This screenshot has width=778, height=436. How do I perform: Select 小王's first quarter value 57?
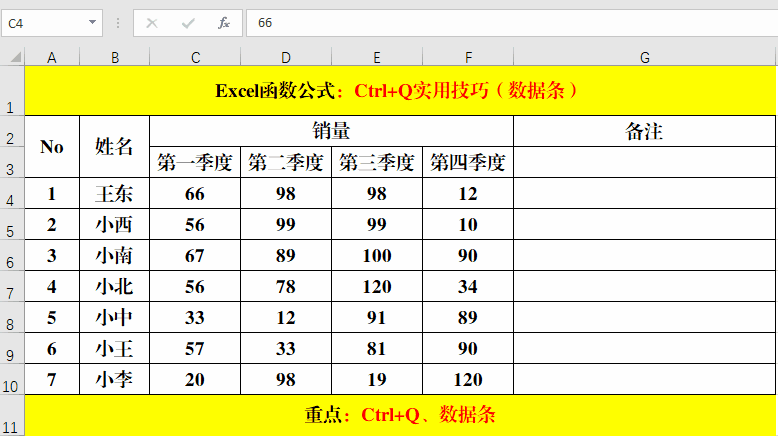(195, 348)
